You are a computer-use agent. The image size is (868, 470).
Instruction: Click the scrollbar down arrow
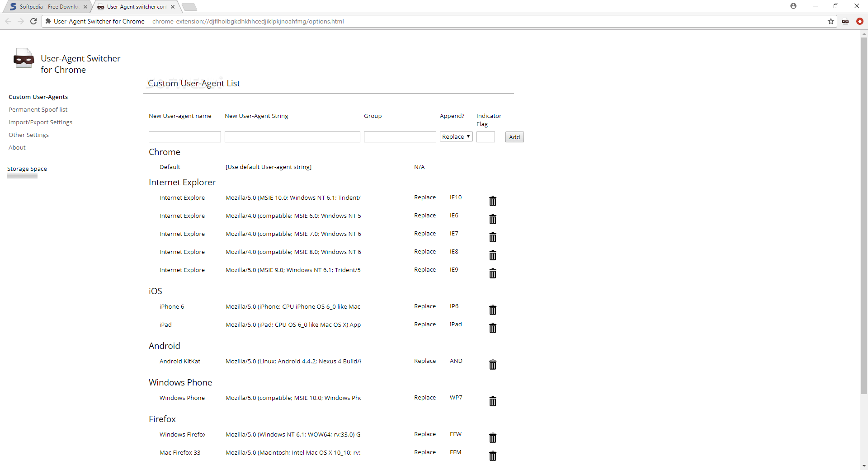click(x=864, y=466)
